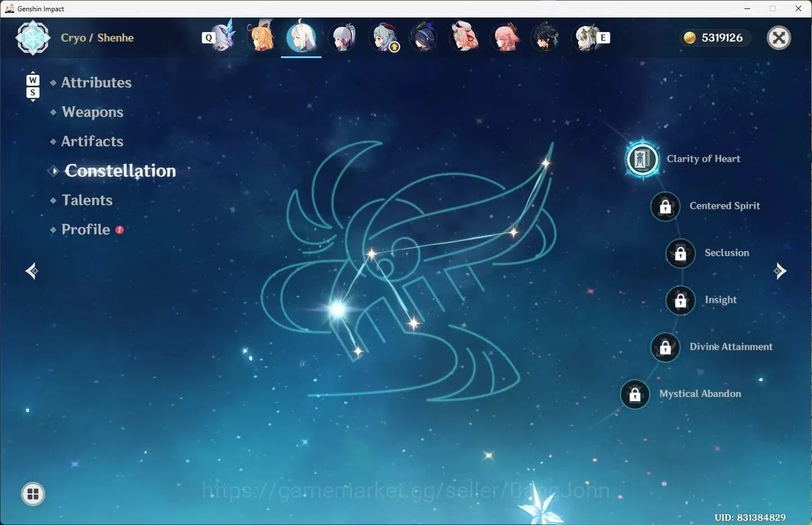Open the Clarity of Heart constellation node
This screenshot has height=525, width=812.
click(x=643, y=159)
